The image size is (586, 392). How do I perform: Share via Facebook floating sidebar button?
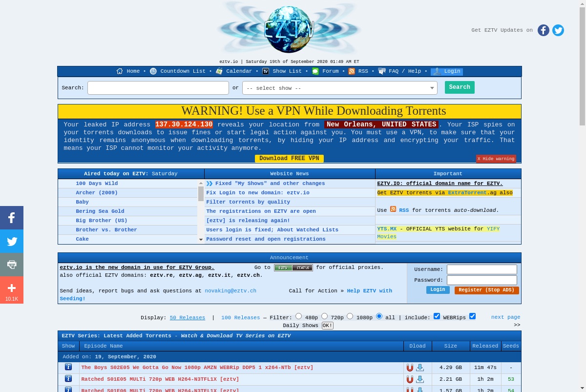coord(12,218)
